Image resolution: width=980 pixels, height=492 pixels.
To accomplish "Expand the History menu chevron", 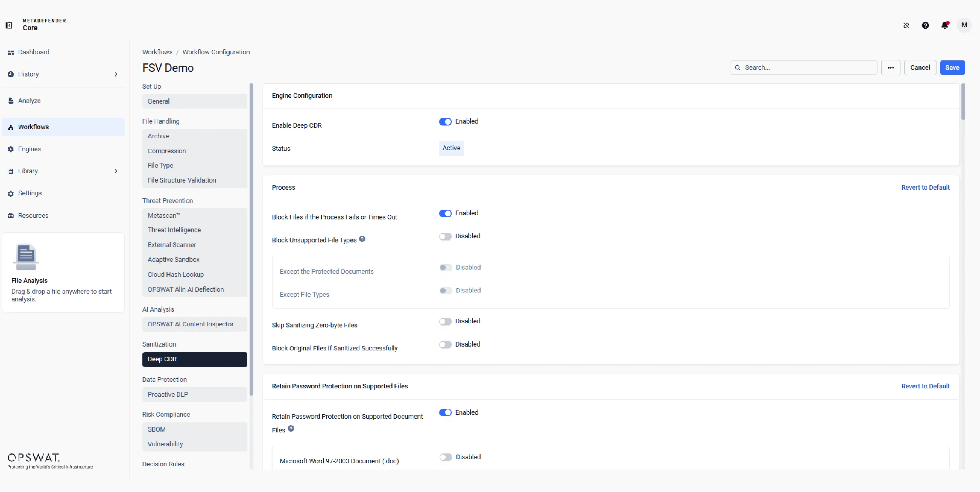I will coord(116,75).
